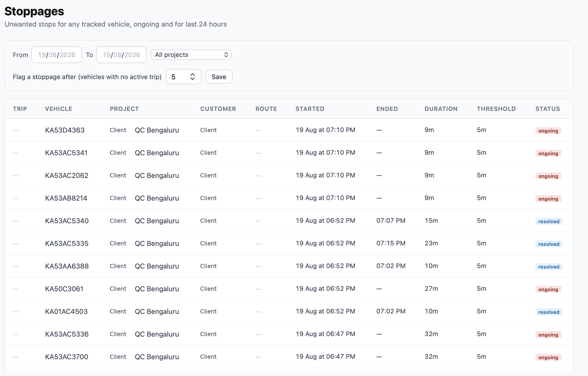Viewport: 588px width, 376px height.
Task: Select vehicle KA50C3061
Action: 64,289
